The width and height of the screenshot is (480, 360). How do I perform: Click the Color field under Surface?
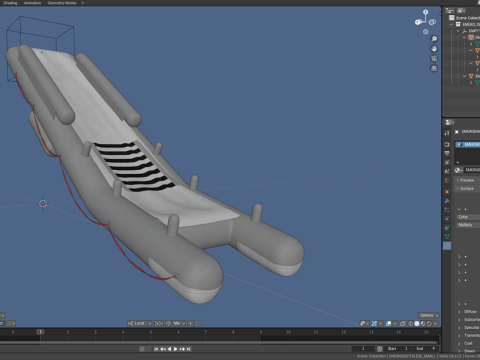pyautogui.click(x=468, y=217)
